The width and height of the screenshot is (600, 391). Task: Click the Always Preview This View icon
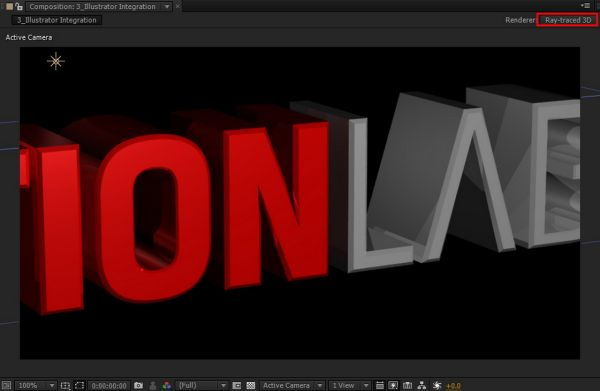(6, 385)
